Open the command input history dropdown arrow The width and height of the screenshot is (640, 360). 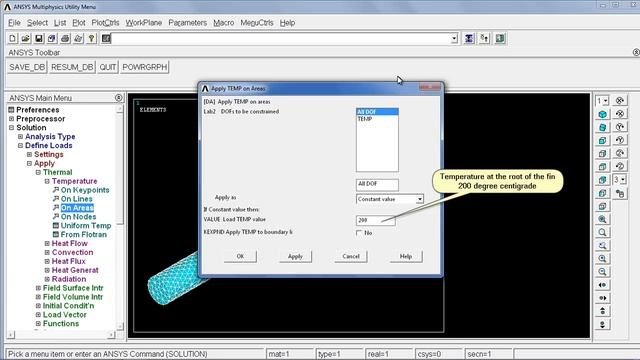(454, 39)
